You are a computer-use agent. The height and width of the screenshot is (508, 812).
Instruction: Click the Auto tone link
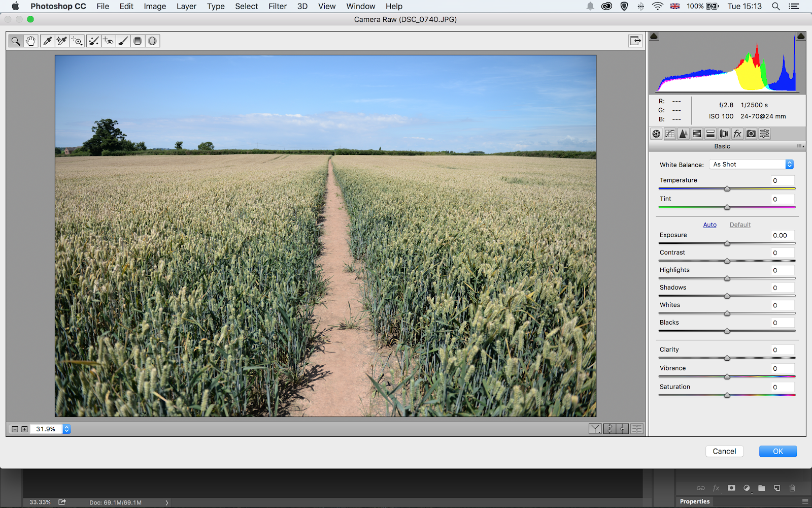pos(710,225)
